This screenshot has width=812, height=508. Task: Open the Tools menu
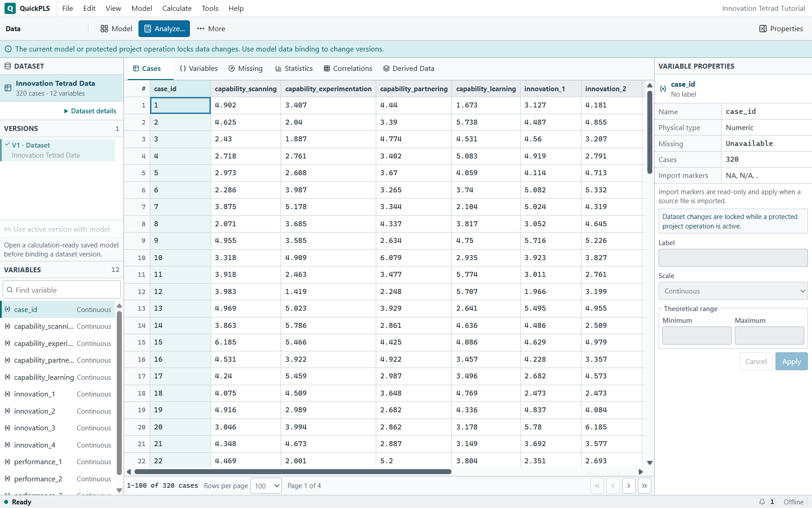210,8
